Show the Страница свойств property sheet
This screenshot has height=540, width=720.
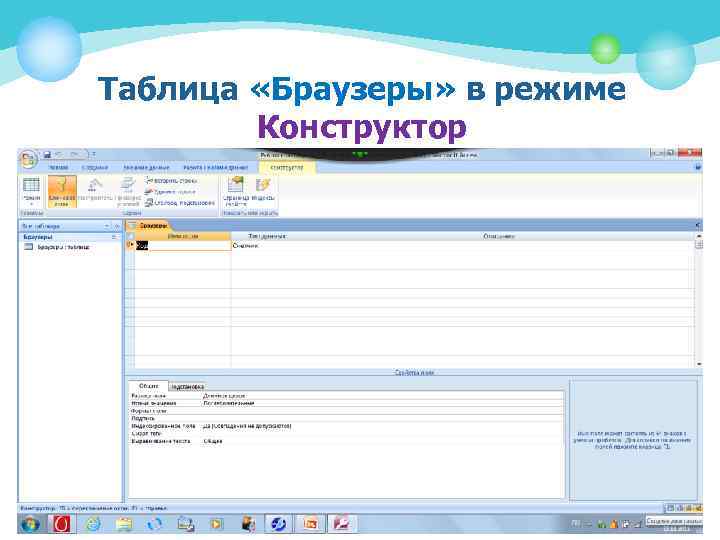(236, 191)
